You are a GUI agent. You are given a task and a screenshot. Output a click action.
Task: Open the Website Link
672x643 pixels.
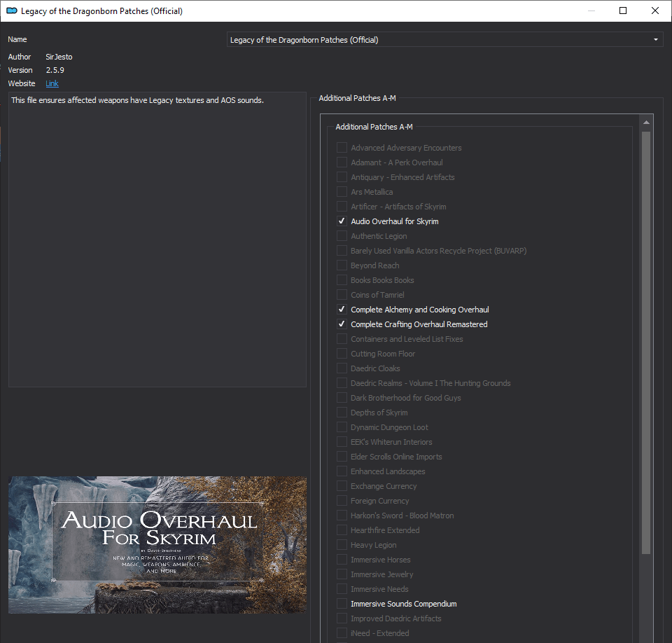[x=52, y=83]
